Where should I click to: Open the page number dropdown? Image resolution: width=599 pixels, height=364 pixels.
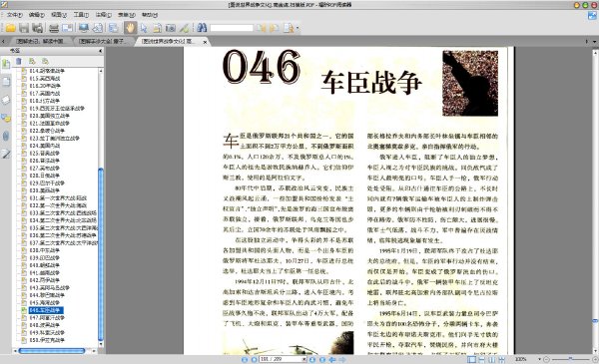[x=304, y=359]
